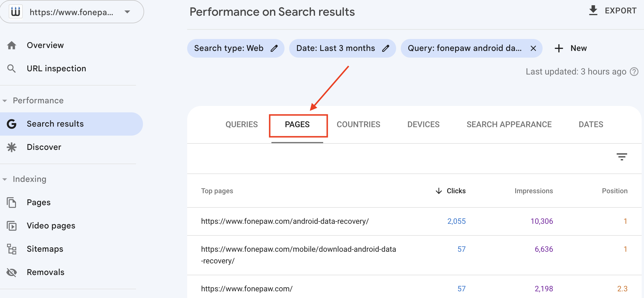This screenshot has height=298, width=644.
Task: Click the Video pages icon
Action: (12, 226)
